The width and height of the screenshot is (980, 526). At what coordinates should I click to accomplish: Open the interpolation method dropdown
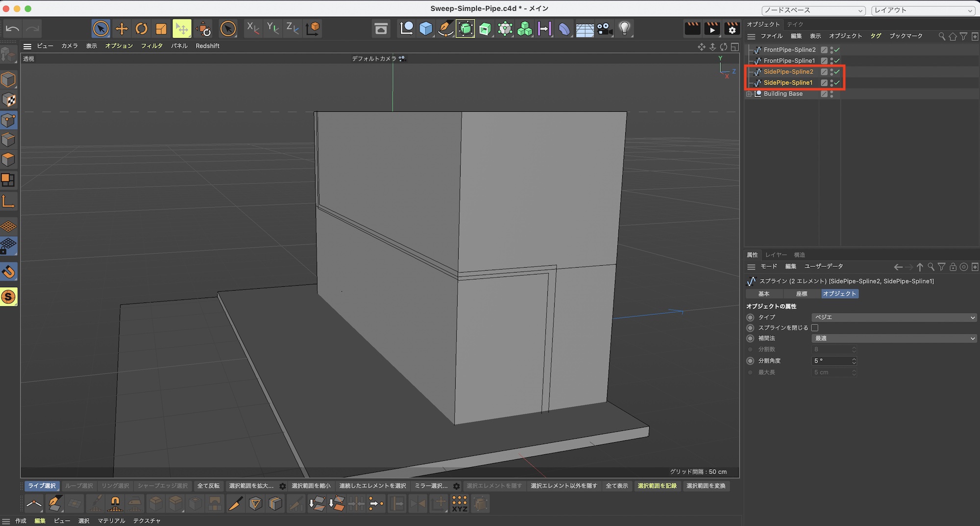point(894,339)
